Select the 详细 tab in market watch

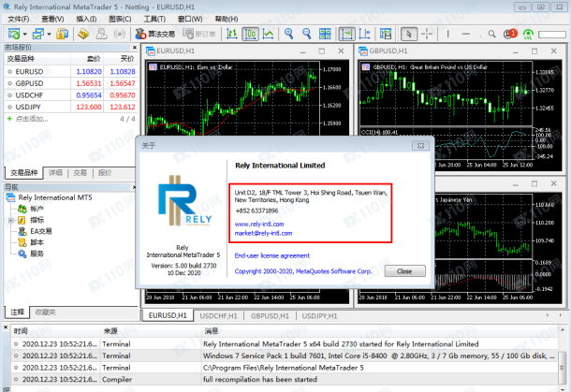pos(56,173)
